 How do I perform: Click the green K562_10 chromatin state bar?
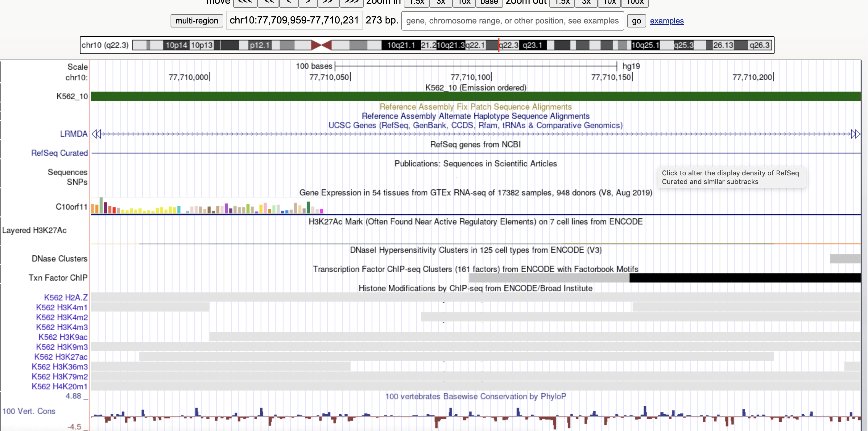pyautogui.click(x=475, y=96)
